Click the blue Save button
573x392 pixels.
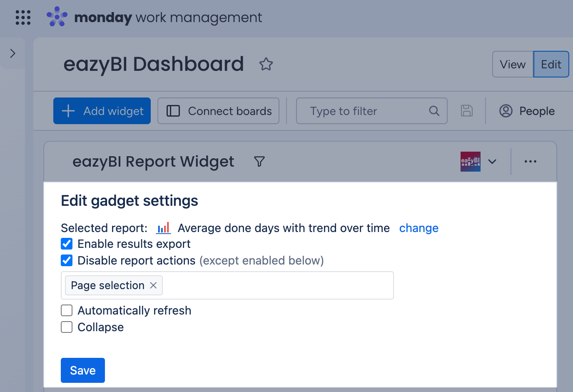click(83, 370)
